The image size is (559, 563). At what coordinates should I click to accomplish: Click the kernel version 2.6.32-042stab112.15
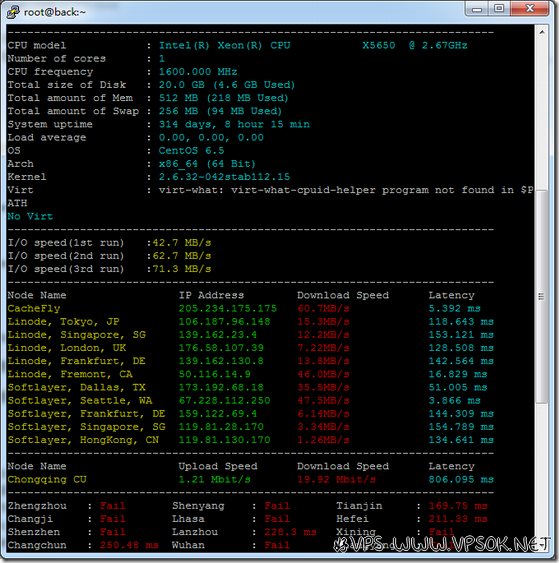[224, 177]
